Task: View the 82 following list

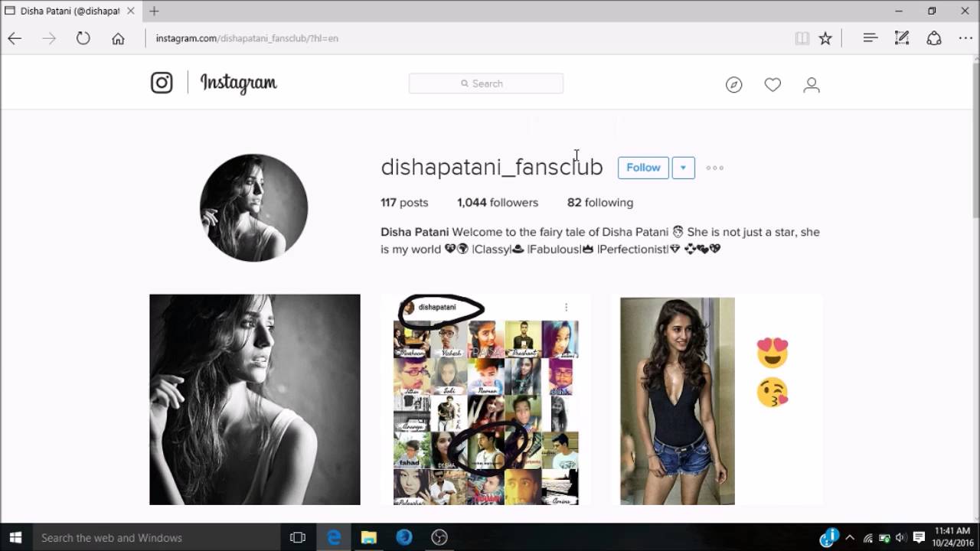Action: 600,203
